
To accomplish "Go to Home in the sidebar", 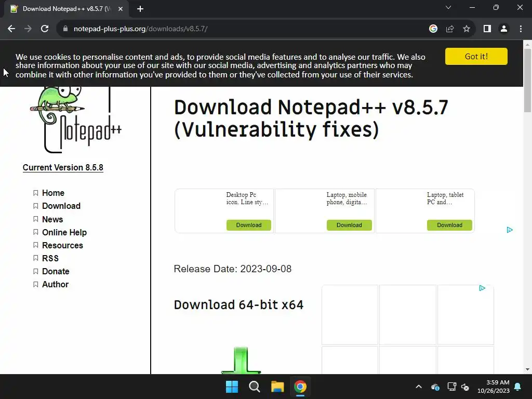I will pyautogui.click(x=54, y=193).
